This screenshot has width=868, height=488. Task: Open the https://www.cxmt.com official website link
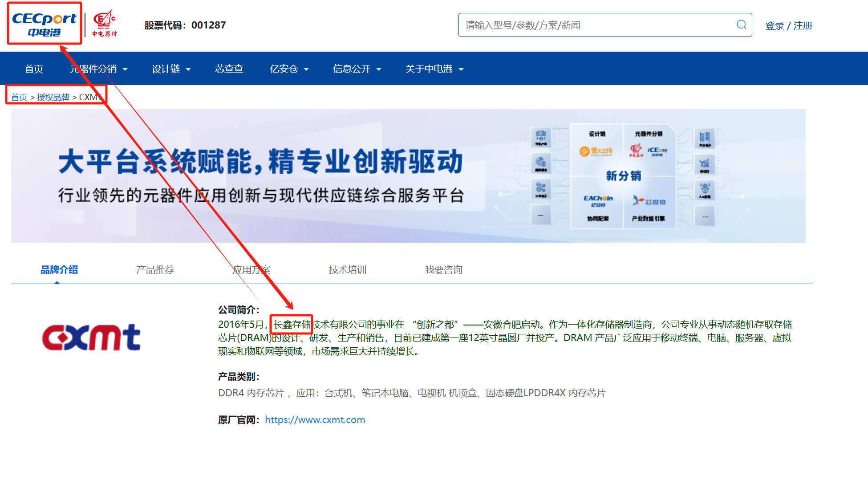coord(315,419)
